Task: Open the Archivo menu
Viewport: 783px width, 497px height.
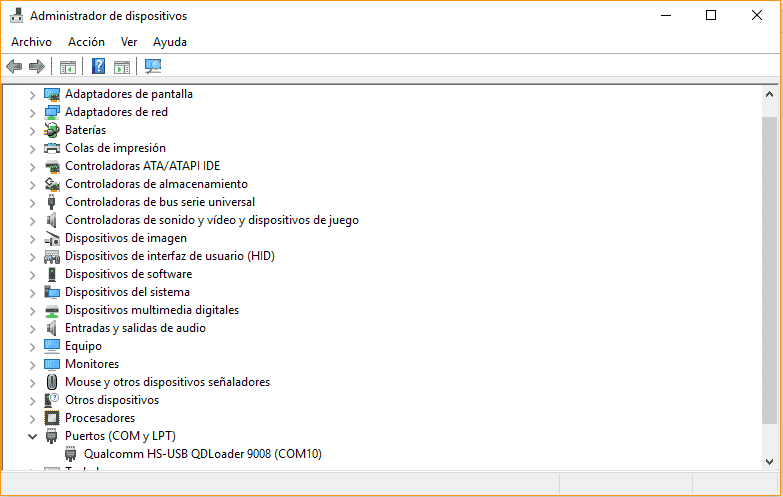Action: [31, 42]
